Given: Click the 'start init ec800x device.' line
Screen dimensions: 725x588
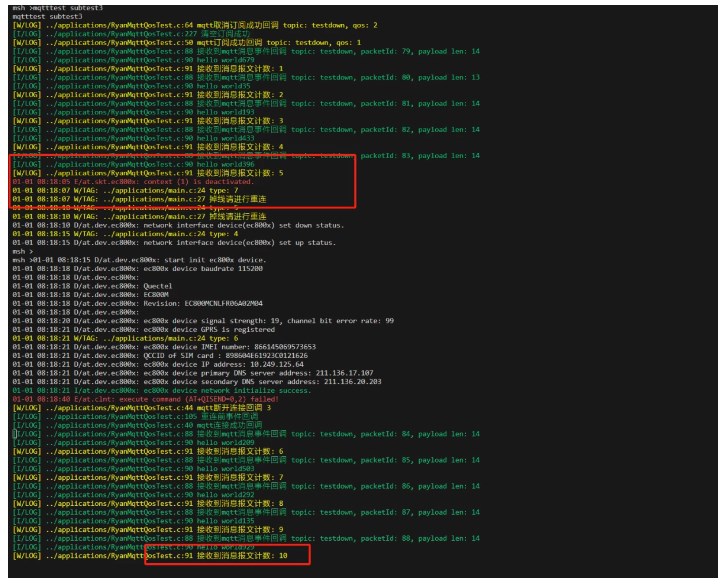Looking at the screenshot, I should tap(140, 260).
